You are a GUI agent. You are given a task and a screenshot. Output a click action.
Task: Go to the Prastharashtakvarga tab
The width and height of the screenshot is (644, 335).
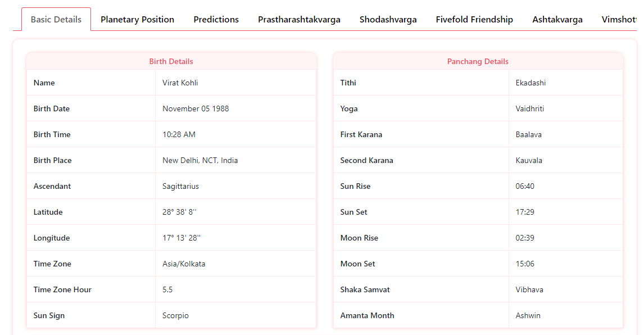tap(299, 20)
